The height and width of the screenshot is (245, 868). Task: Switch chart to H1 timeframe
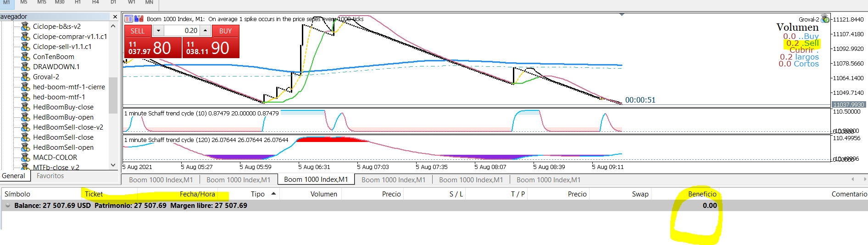[x=78, y=2]
